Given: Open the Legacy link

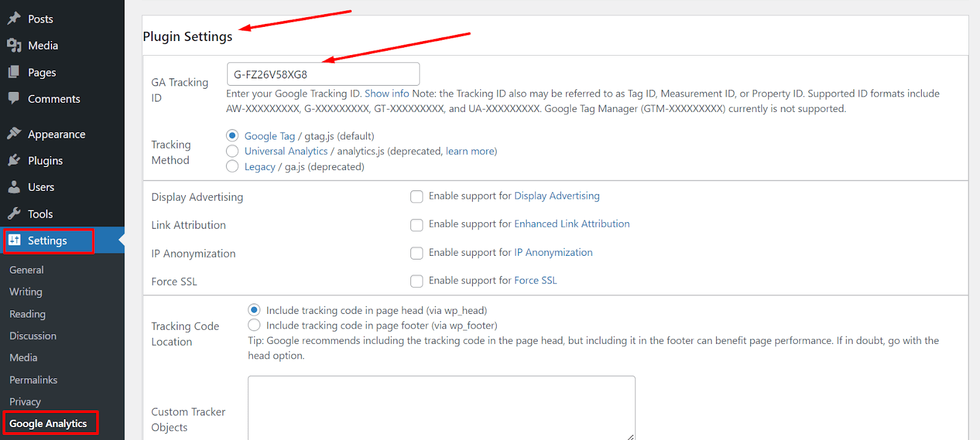Looking at the screenshot, I should (x=260, y=166).
